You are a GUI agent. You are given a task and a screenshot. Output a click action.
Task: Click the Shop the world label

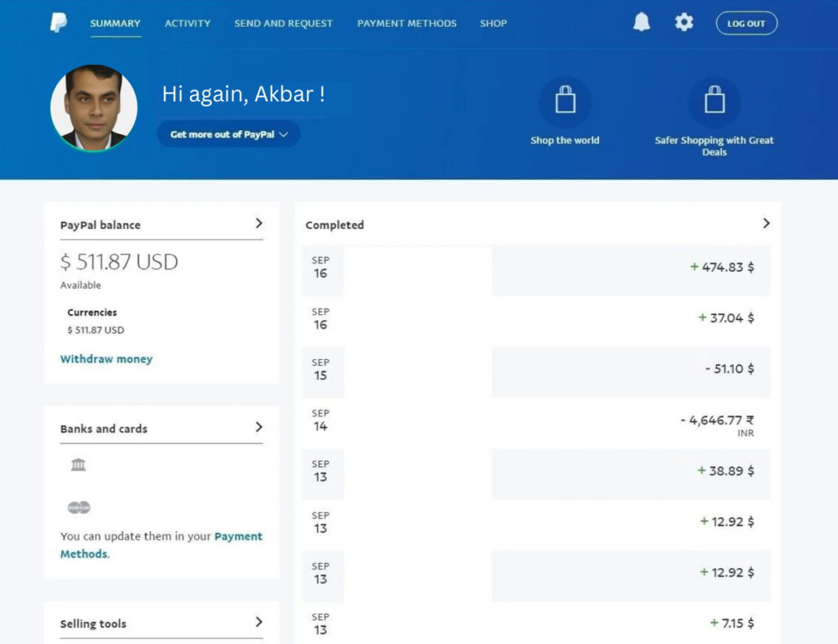tap(565, 141)
